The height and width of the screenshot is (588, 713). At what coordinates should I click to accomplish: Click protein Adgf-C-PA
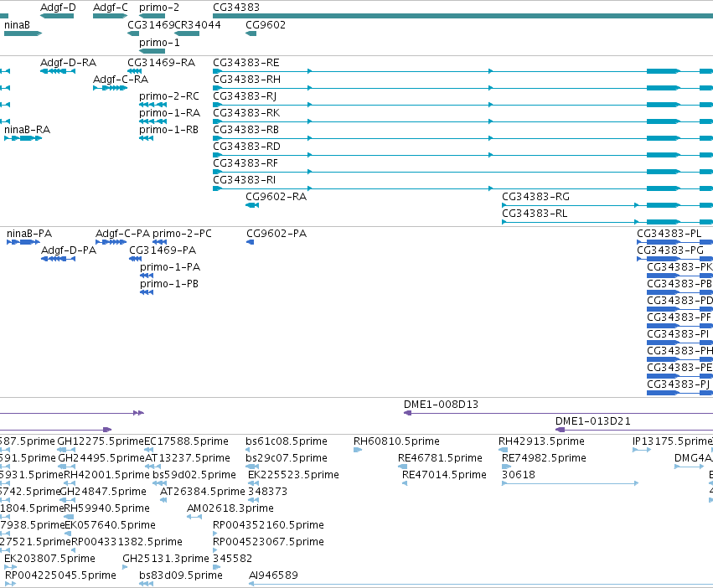[x=122, y=234]
